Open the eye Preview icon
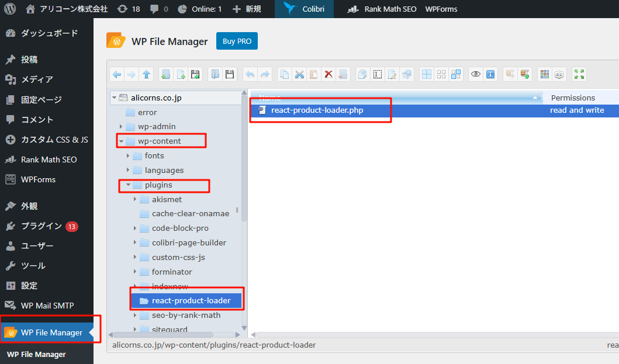The width and height of the screenshot is (619, 364). tap(476, 74)
